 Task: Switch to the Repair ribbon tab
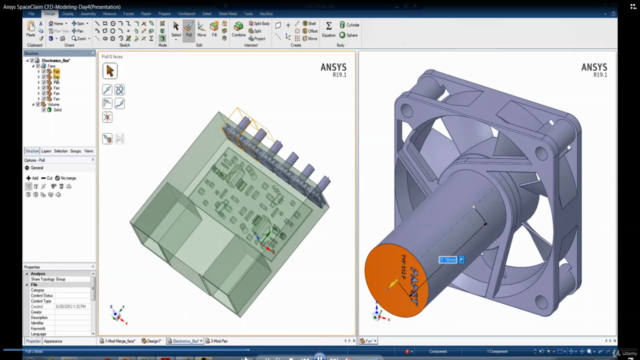coord(146,14)
